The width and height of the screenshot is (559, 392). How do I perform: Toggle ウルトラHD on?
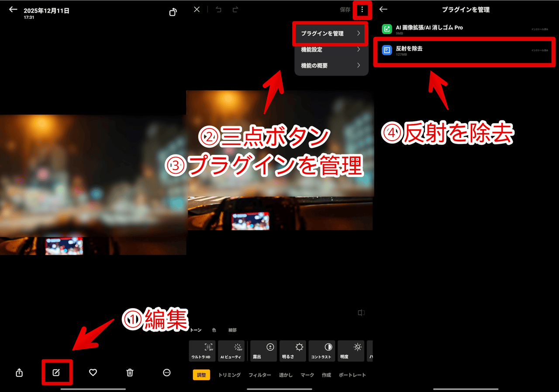pos(202,351)
